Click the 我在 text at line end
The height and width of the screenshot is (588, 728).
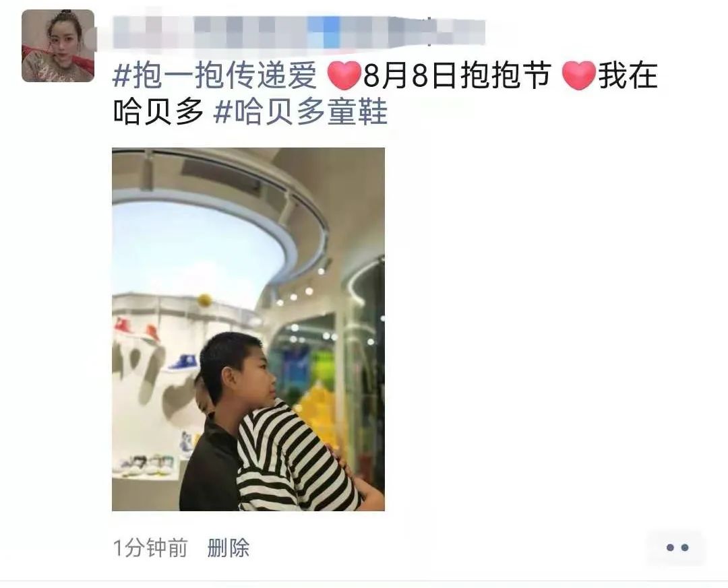(628, 75)
